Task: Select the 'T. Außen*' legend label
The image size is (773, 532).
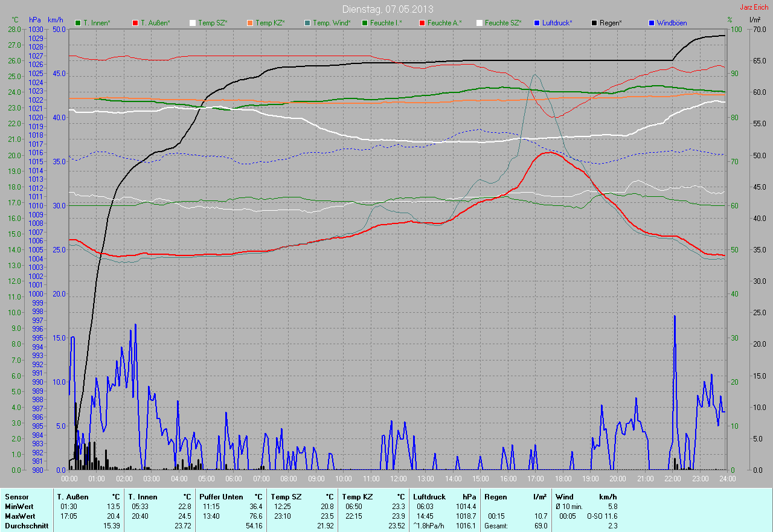Action: 155,23
